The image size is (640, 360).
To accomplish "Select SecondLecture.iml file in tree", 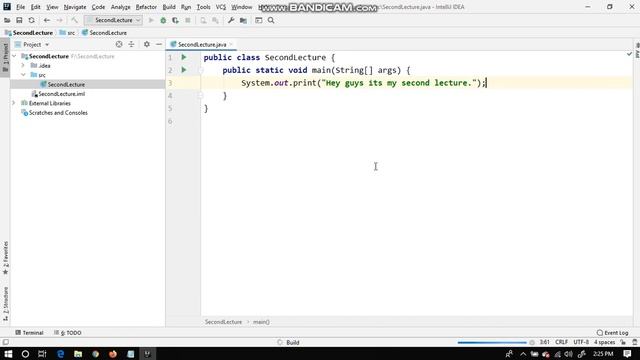I will click(62, 93).
